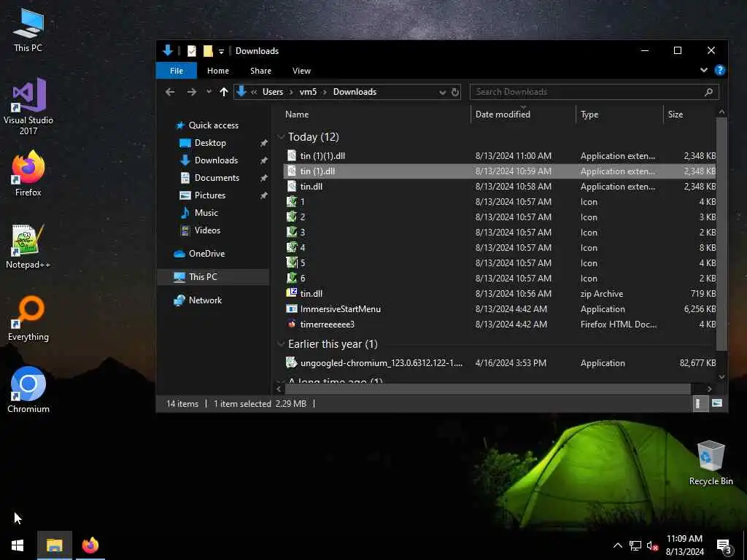Collapse the Earlier this year group
The width and height of the screenshot is (747, 560).
tap(281, 344)
